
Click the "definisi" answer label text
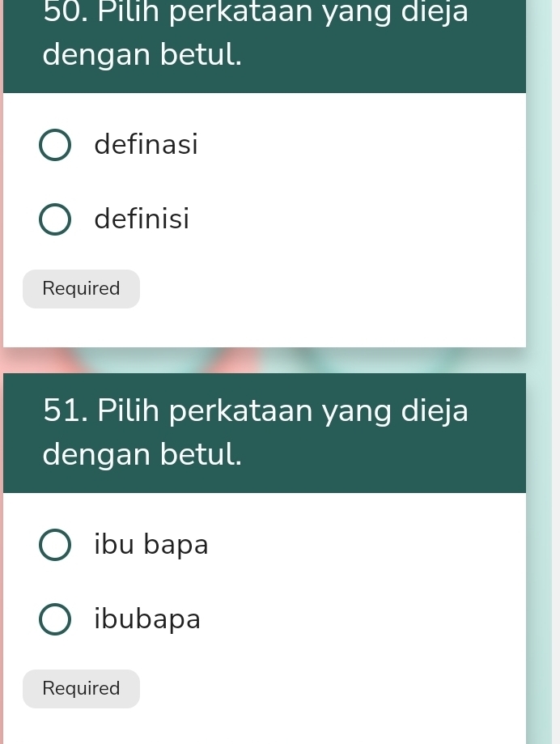(x=142, y=219)
